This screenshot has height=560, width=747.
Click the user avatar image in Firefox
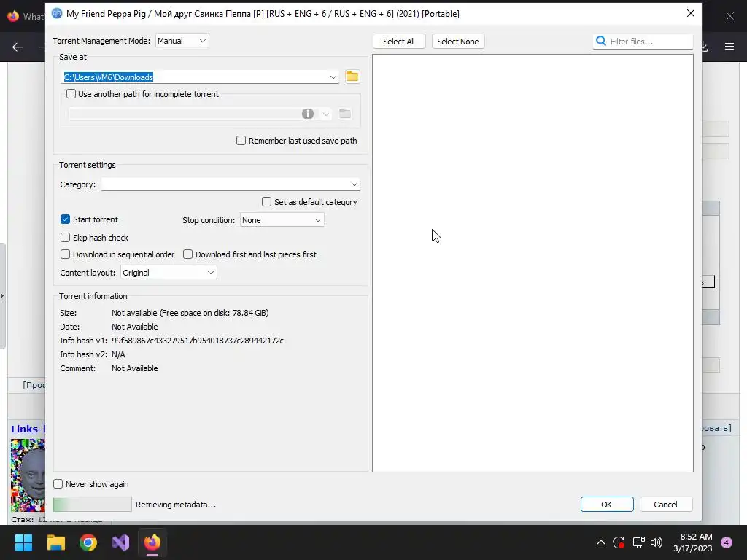pos(28,475)
